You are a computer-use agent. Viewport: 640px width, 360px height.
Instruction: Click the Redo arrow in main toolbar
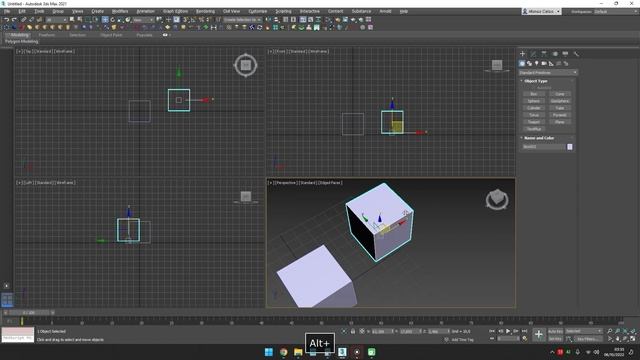14,19
